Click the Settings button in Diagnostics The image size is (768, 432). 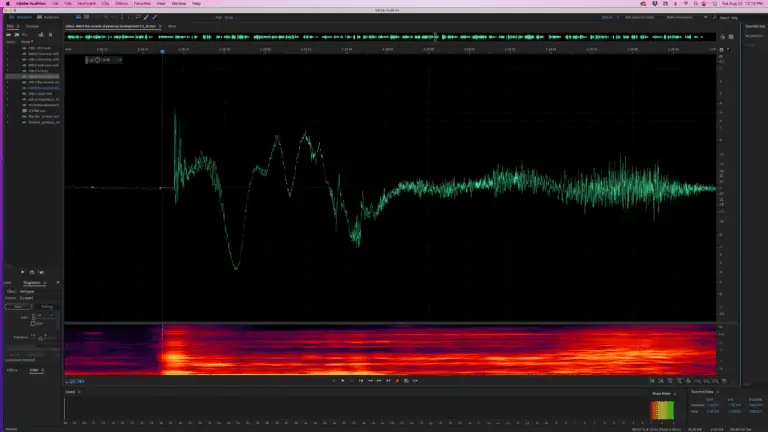point(47,306)
